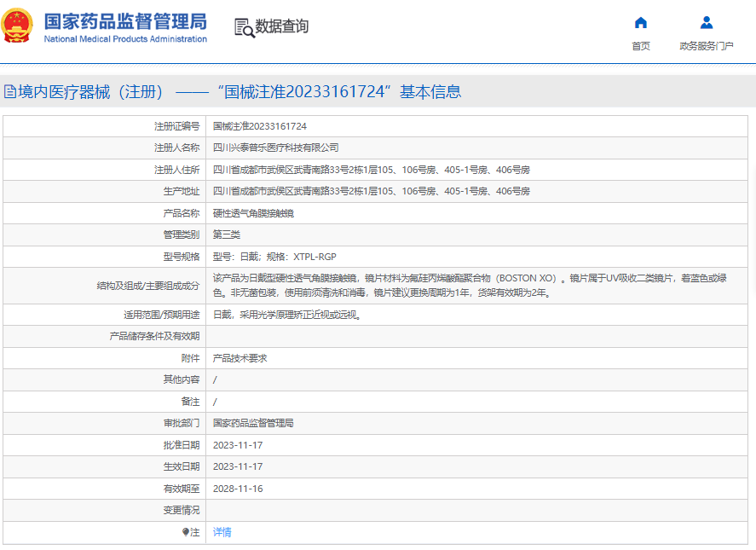Screen dimensions: 756x550
Task: Click the 变更情况 label
Action: click(182, 510)
